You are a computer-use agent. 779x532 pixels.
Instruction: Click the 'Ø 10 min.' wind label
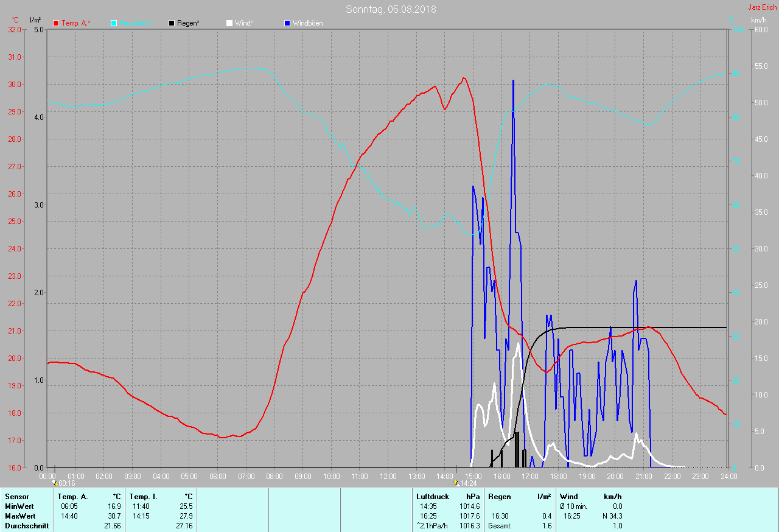click(573, 506)
